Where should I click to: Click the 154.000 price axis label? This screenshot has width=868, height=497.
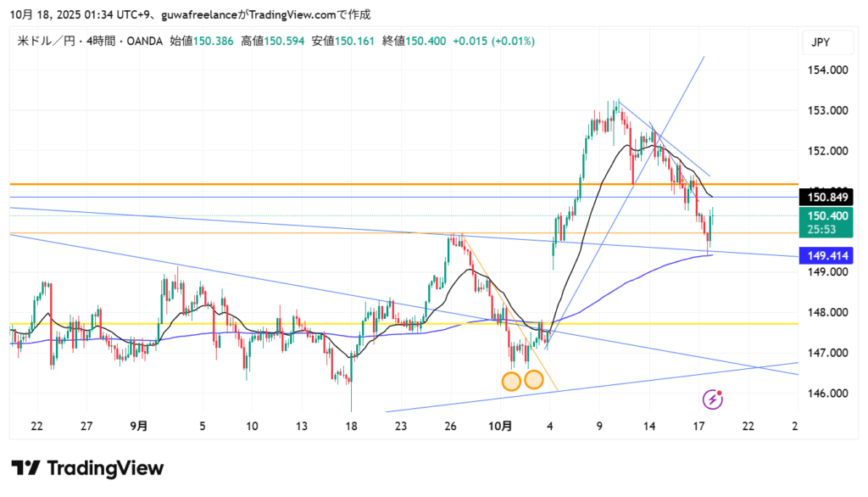tap(827, 70)
